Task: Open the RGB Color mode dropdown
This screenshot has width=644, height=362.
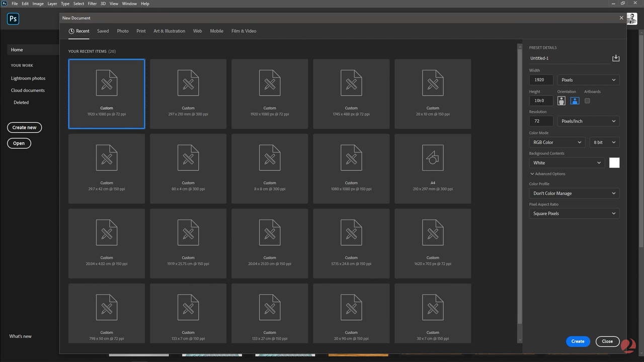Action: [557, 142]
